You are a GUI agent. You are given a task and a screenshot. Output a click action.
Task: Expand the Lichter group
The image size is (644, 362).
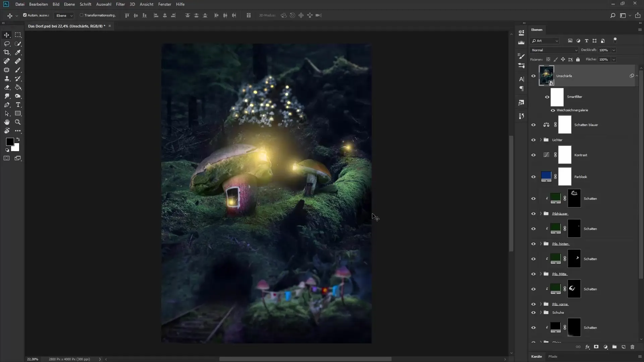pos(541,140)
